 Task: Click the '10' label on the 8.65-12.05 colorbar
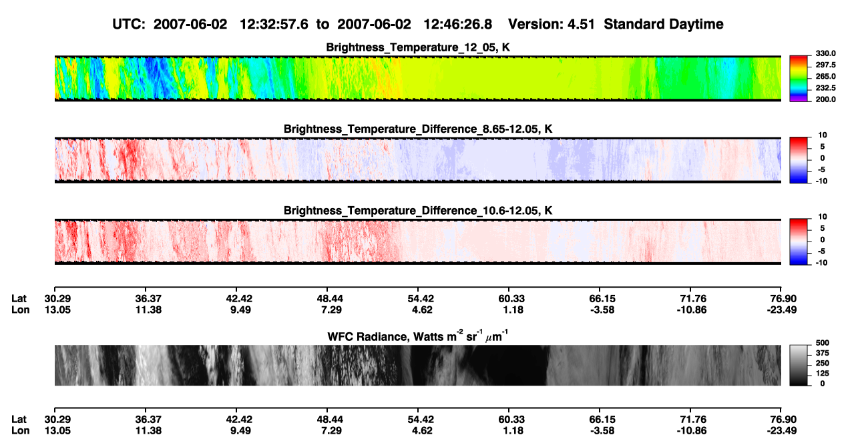[823, 135]
